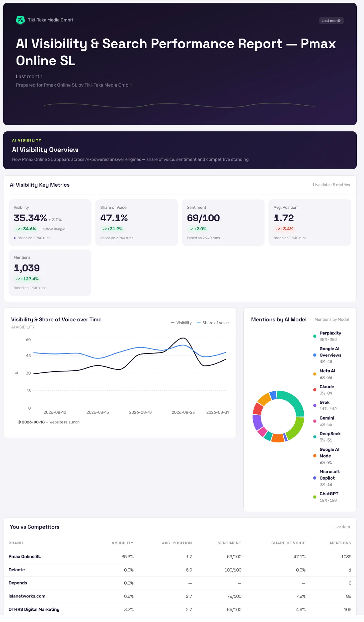Image resolution: width=364 pixels, height=622 pixels.
Task: Click the 100/100 sentiment value for Delante
Action: (233, 570)
